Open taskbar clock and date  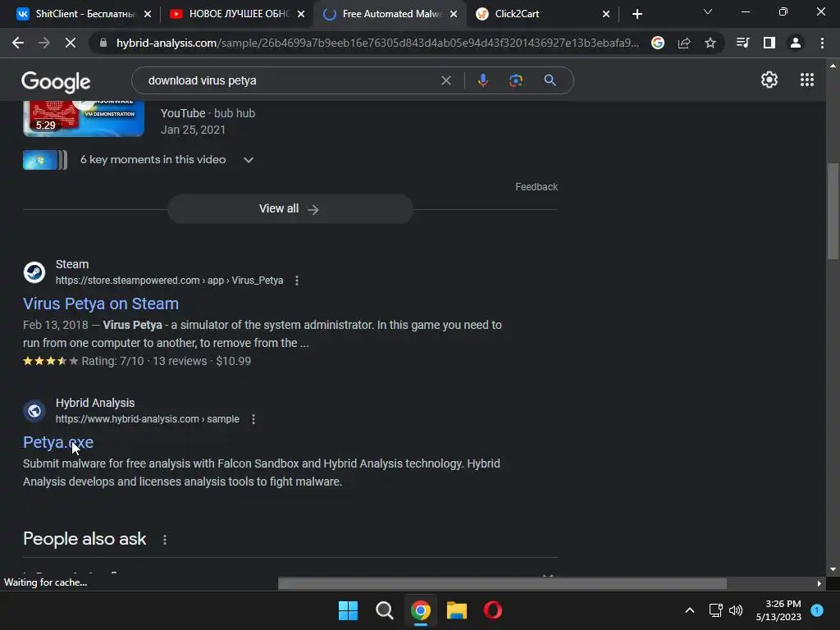[x=778, y=610]
